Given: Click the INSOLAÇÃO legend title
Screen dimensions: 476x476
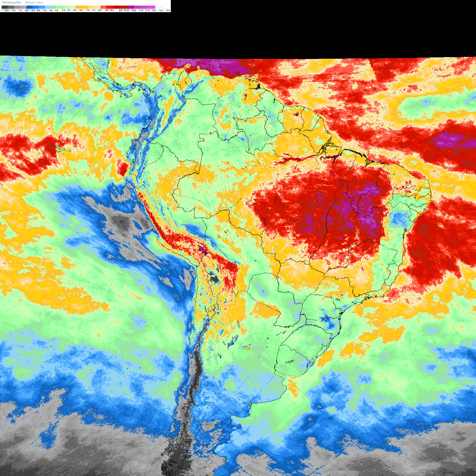Looking at the screenshot, I should 12,2.
